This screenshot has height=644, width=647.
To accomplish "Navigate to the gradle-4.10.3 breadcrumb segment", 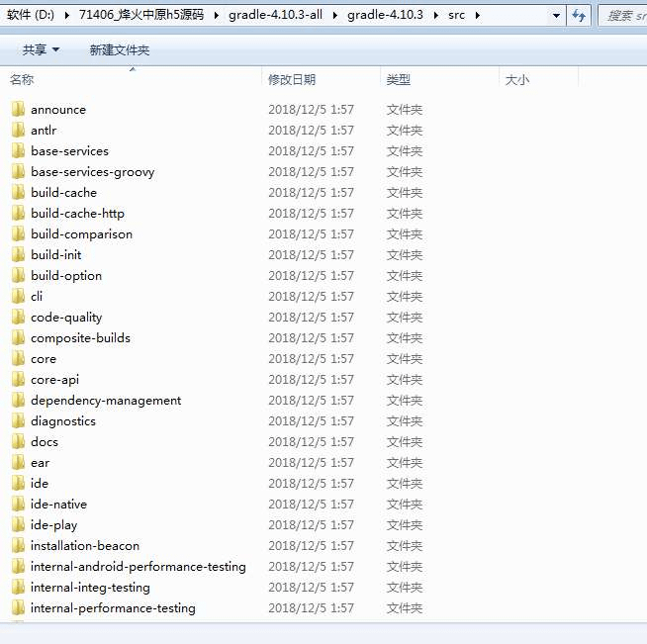I will (385, 15).
